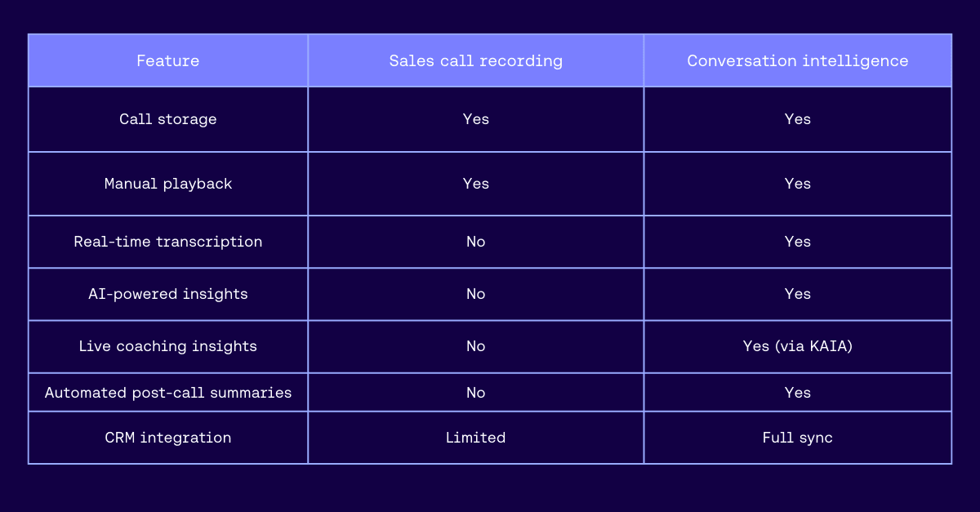This screenshot has width=980, height=512.
Task: Click the Limited cell for CRM integration
Action: 475,438
